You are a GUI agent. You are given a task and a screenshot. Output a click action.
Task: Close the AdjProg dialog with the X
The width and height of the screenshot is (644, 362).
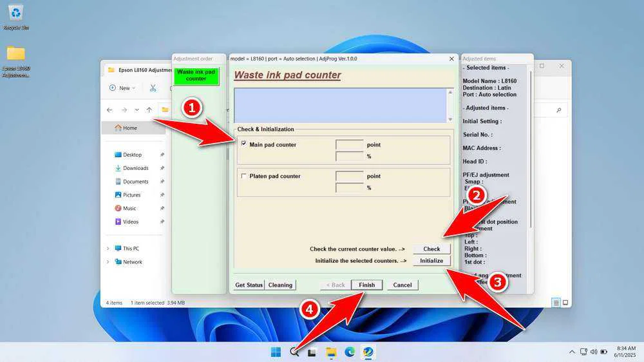pyautogui.click(x=451, y=59)
